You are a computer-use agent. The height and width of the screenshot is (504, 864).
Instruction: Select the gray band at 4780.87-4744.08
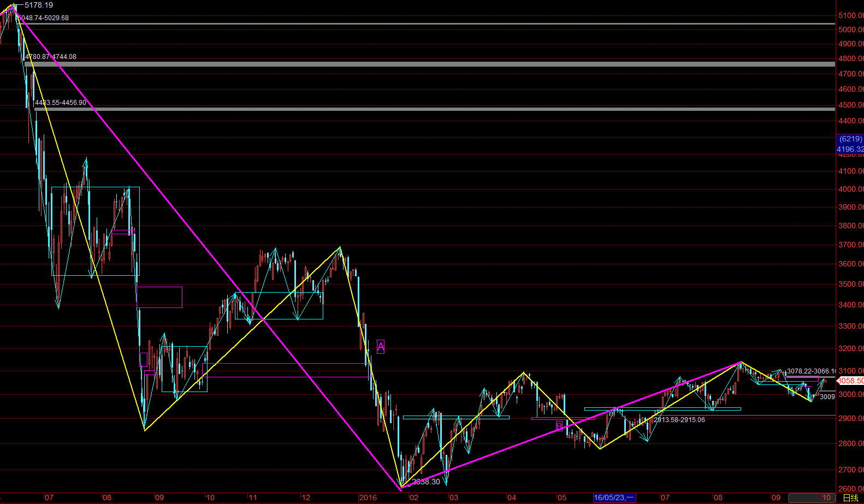430,64
